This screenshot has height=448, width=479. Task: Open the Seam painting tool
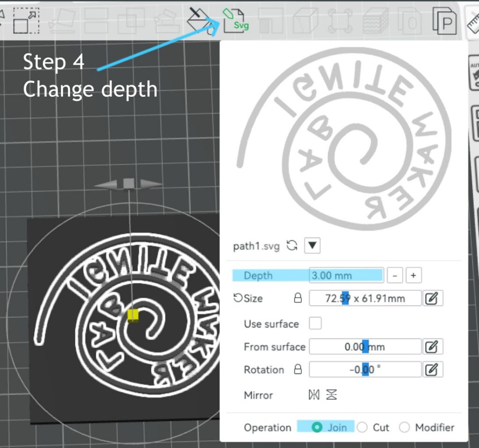270,21
